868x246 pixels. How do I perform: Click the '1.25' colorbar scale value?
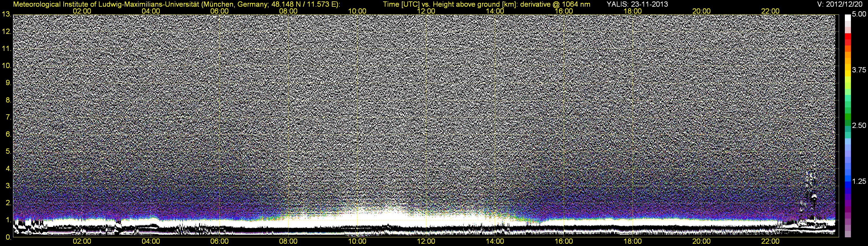pyautogui.click(x=859, y=181)
